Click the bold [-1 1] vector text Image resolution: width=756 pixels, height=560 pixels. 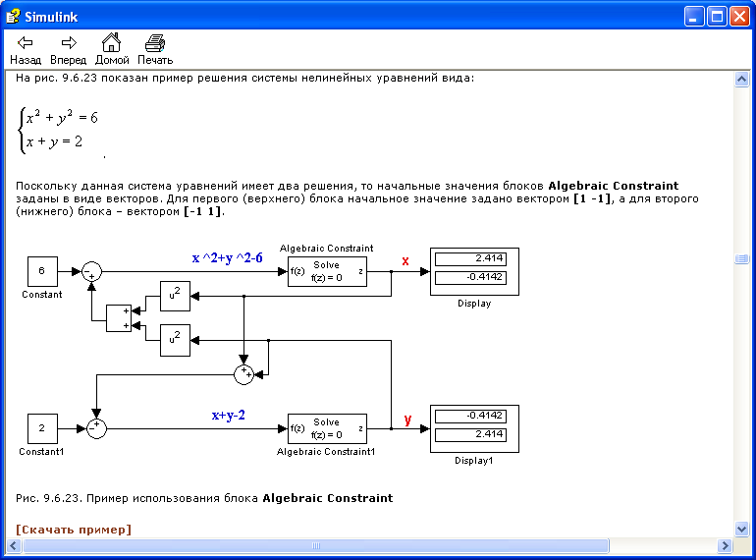pyautogui.click(x=203, y=211)
